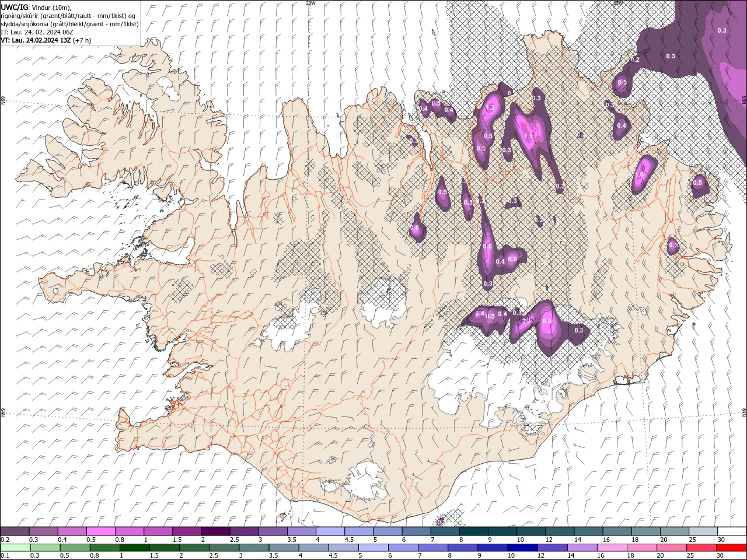Click the Drangajökull glacier in the Westfjords

(167, 89)
